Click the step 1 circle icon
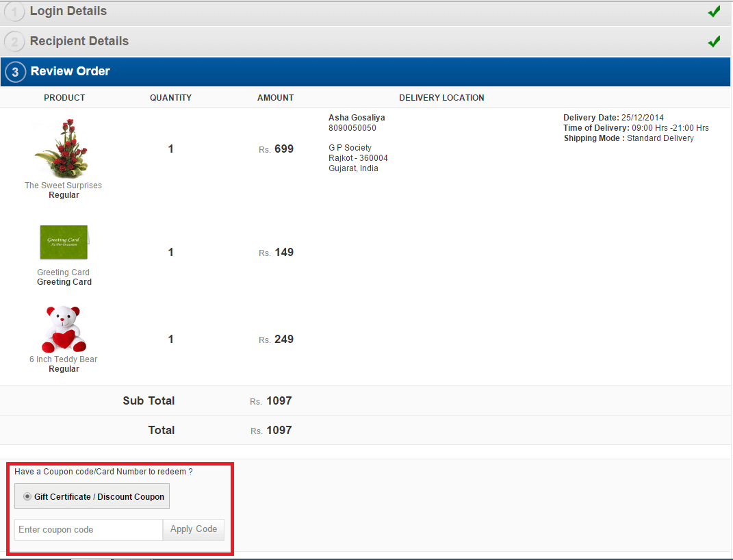 tap(14, 11)
